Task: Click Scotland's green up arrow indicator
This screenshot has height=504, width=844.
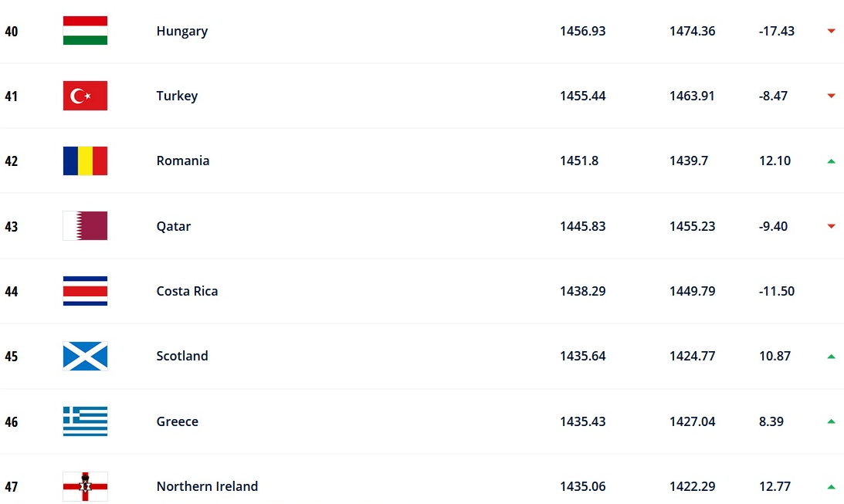Action: click(x=831, y=357)
